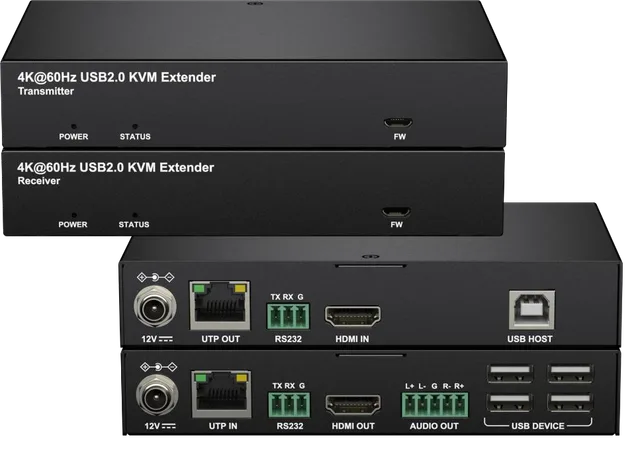640x452 pixels.
Task: Click the STATUS LED on the Receiver
Action: [x=135, y=215]
